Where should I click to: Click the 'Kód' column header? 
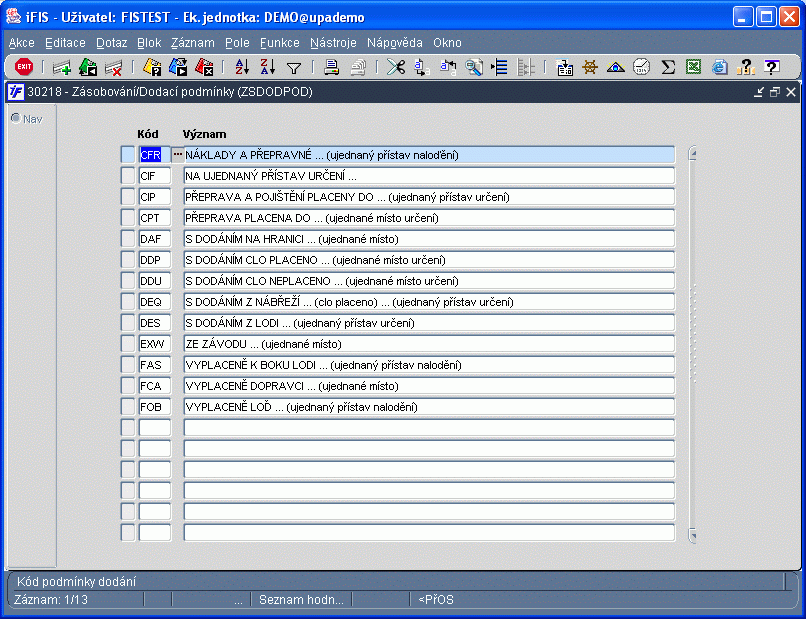point(148,134)
